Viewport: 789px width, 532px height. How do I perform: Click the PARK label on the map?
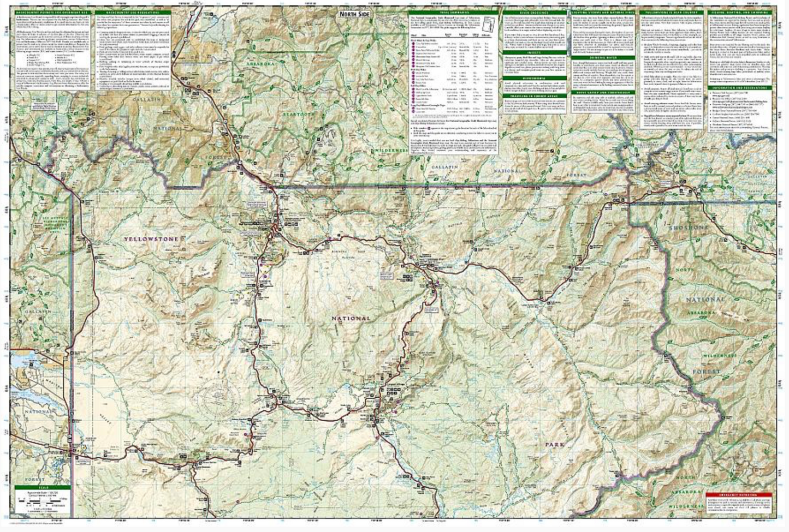pos(555,445)
